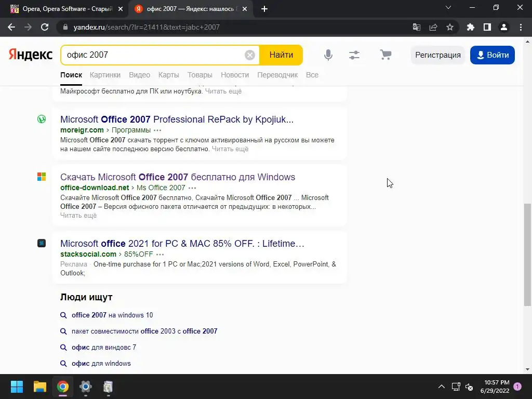Open the Windows Start menu
The height and width of the screenshot is (399, 532).
point(17,387)
